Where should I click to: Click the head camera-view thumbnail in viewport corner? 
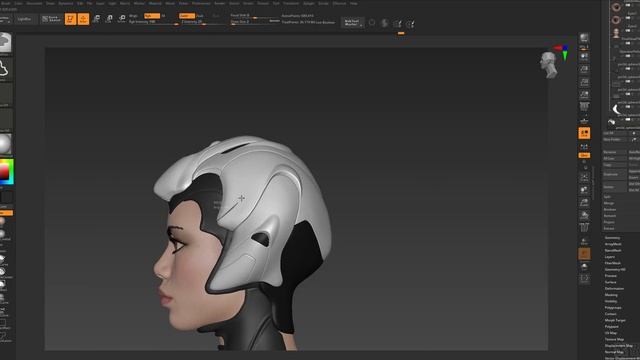(549, 65)
